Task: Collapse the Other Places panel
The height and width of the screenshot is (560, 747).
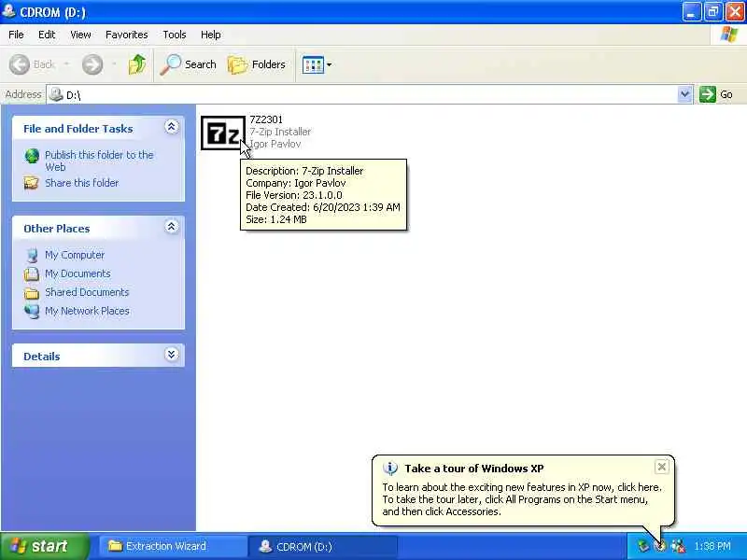Action: 172,227
